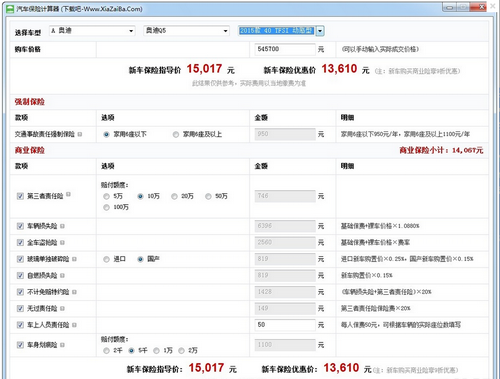
Task: Click the 车辆损失险 amount field 6396
Action: 285,226
